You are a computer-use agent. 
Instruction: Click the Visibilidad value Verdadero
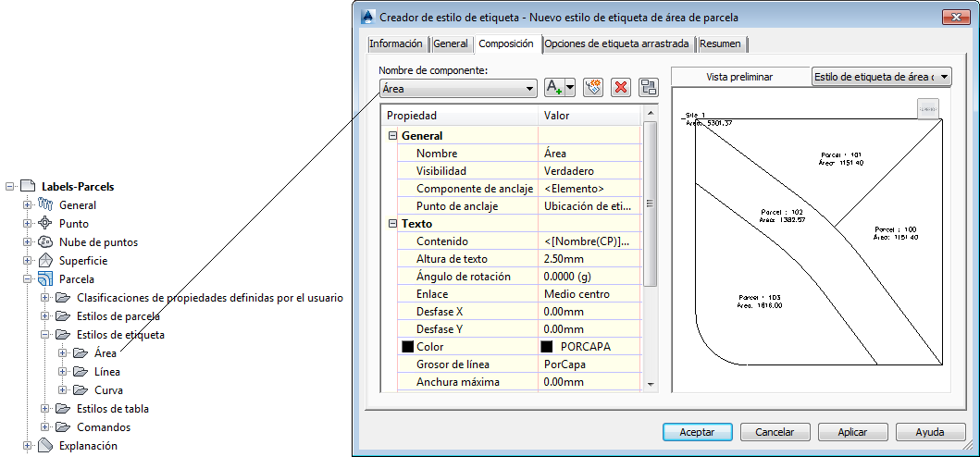tap(589, 170)
